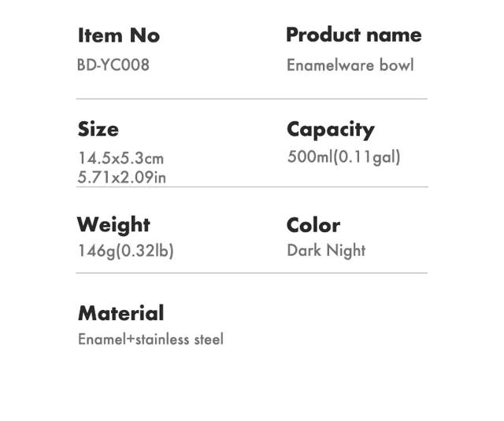Click the Size heading
The width and height of the screenshot is (504, 421).
coord(98,129)
